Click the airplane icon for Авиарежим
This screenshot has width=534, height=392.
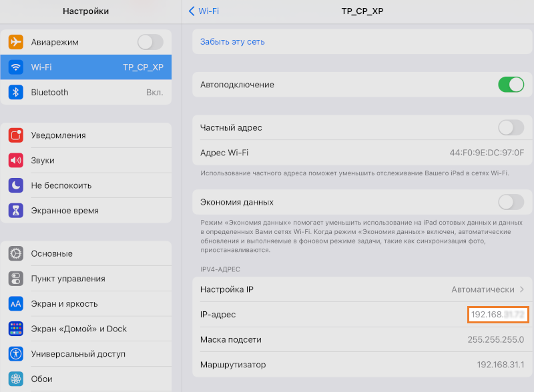coord(16,41)
